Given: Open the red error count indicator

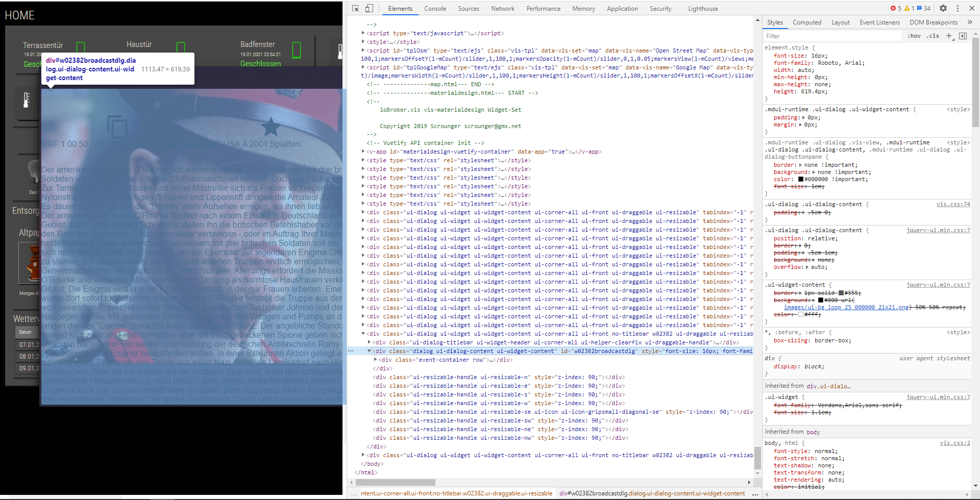Looking at the screenshot, I should (x=896, y=8).
